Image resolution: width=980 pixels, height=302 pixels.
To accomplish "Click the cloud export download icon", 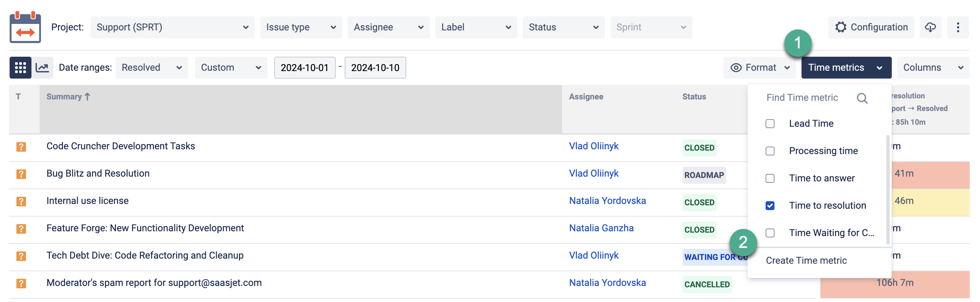I will tap(930, 27).
